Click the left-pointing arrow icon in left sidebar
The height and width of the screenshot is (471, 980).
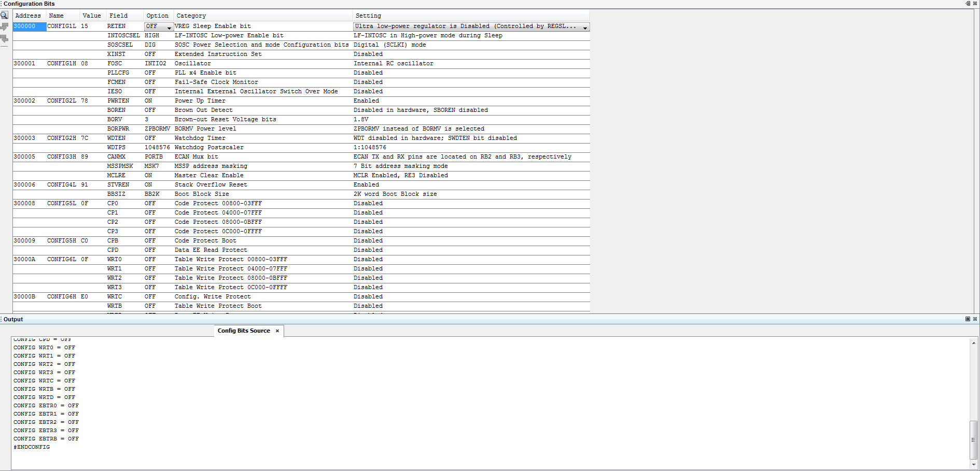(x=5, y=39)
